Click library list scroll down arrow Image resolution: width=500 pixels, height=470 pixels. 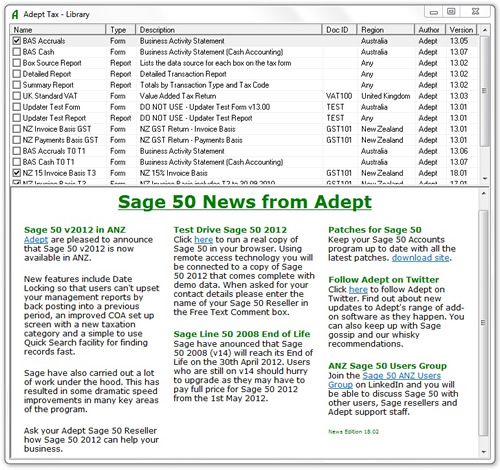pyautogui.click(x=485, y=179)
